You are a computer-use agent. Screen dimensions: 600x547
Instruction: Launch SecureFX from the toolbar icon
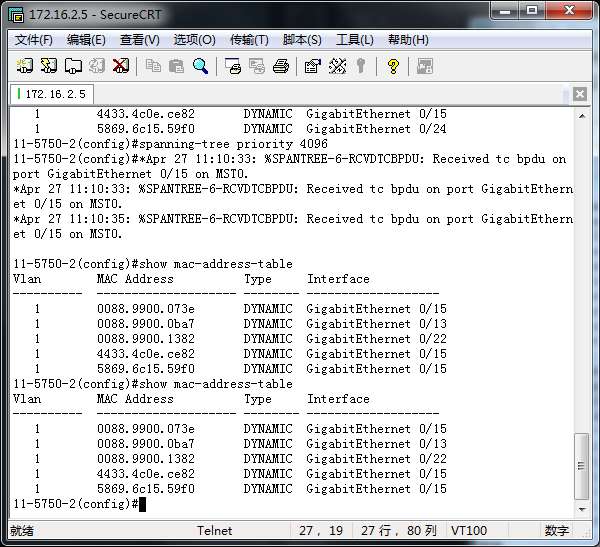pos(425,66)
